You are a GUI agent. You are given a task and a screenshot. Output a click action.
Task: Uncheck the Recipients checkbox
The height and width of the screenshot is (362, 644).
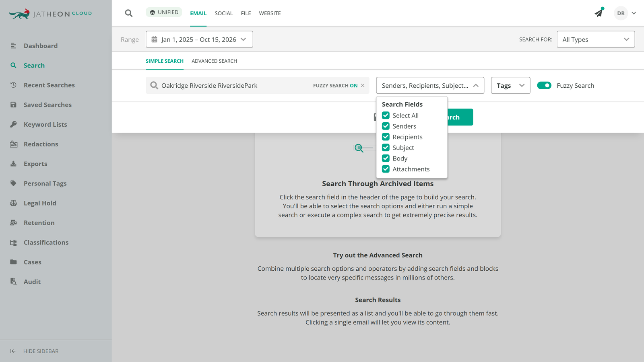pyautogui.click(x=386, y=137)
